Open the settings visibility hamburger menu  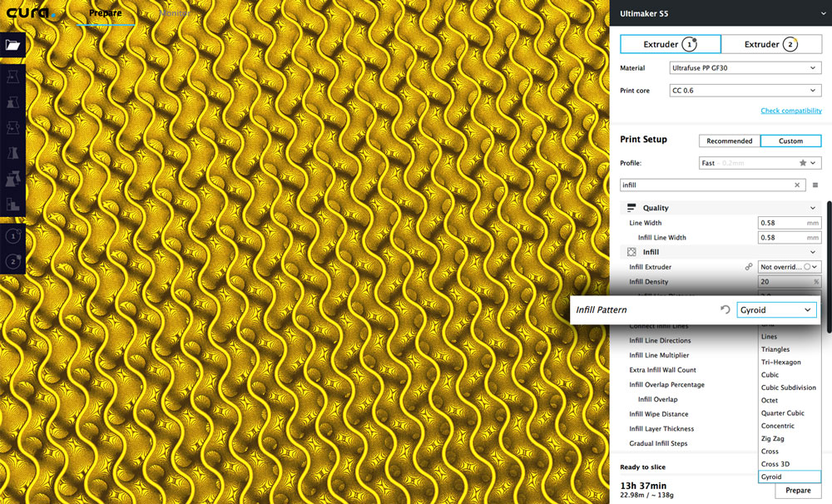tap(815, 185)
